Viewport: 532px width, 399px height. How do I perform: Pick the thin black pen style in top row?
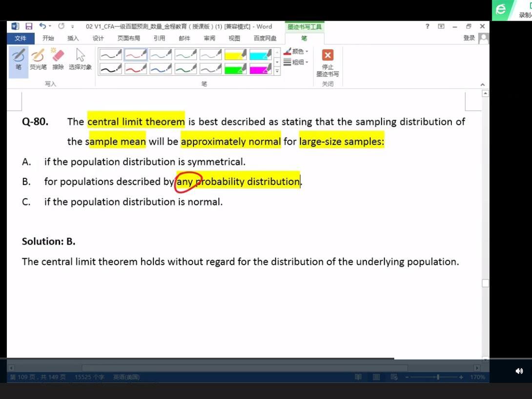[111, 54]
